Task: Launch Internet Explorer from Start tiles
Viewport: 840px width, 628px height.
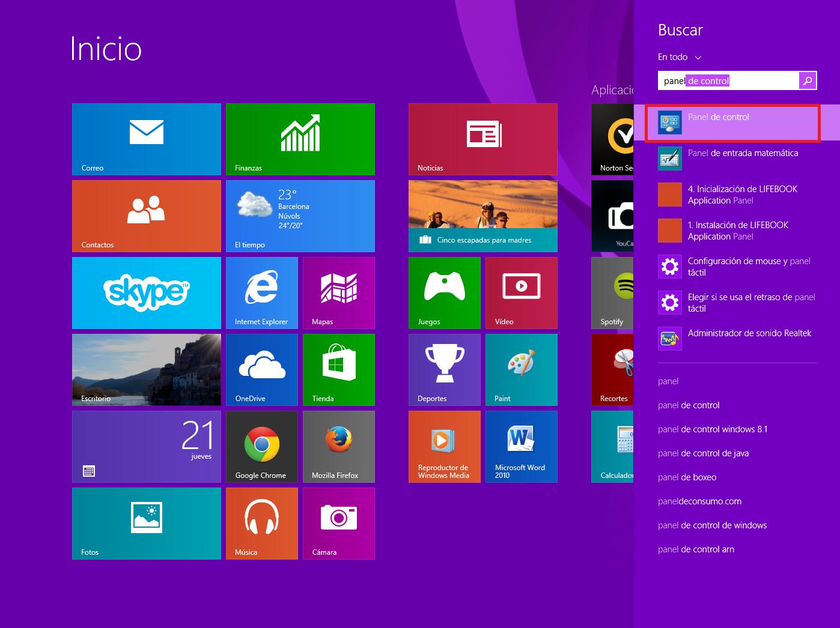Action: coord(261,293)
